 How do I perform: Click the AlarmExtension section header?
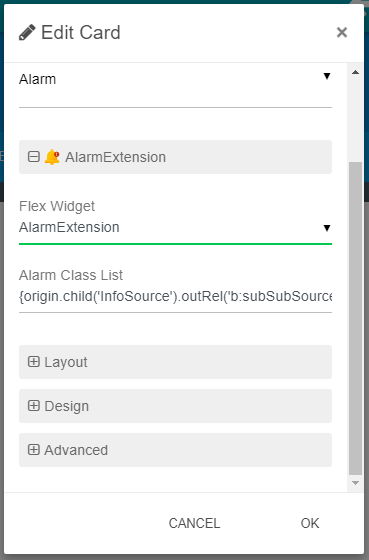point(175,157)
